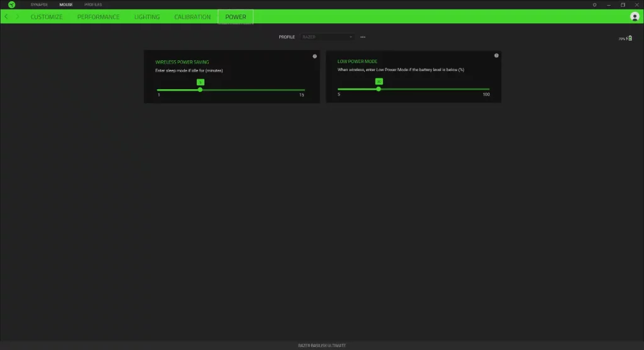
Task: Go forward using the right arrow
Action: pos(18,16)
